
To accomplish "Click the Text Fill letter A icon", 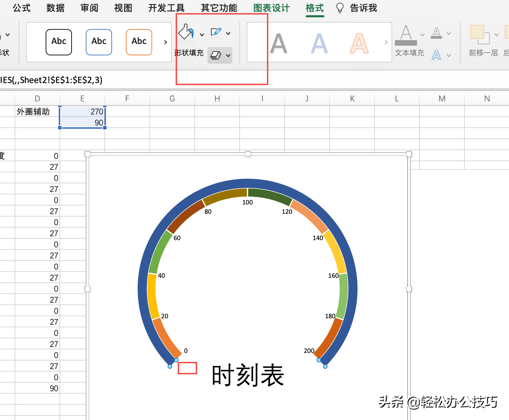I will [406, 35].
